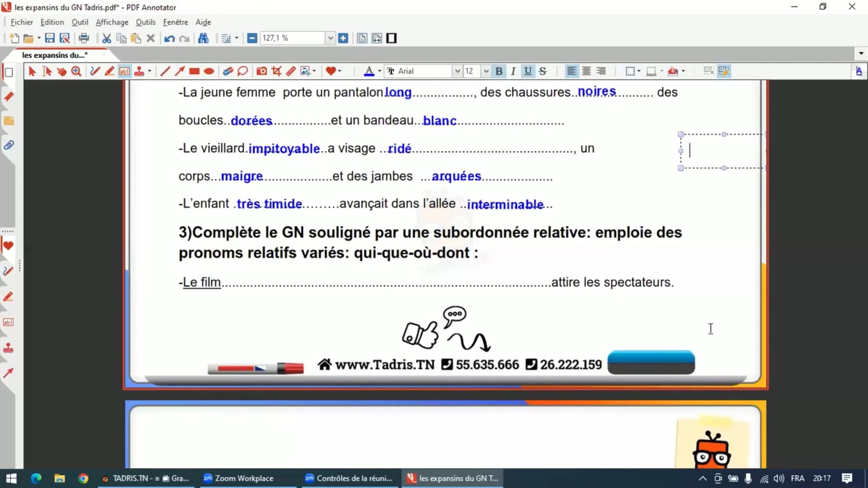Pick the red Ellipse drawing tool
Viewport: 868px width, 488px height.
[x=209, y=71]
